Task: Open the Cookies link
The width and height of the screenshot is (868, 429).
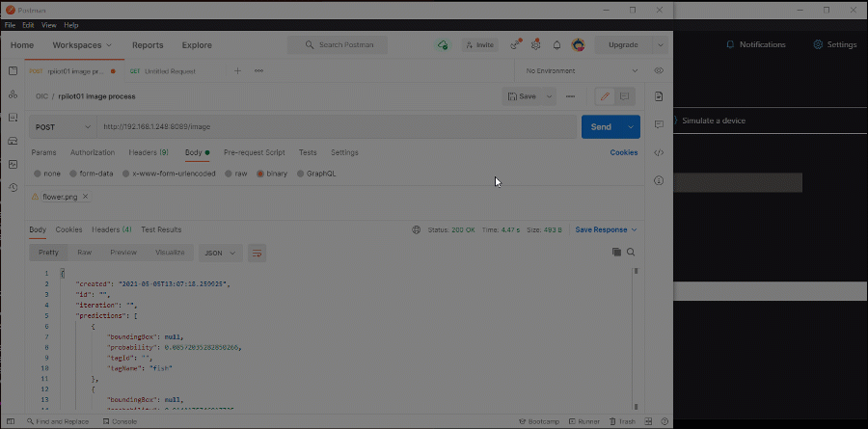Action: [624, 152]
